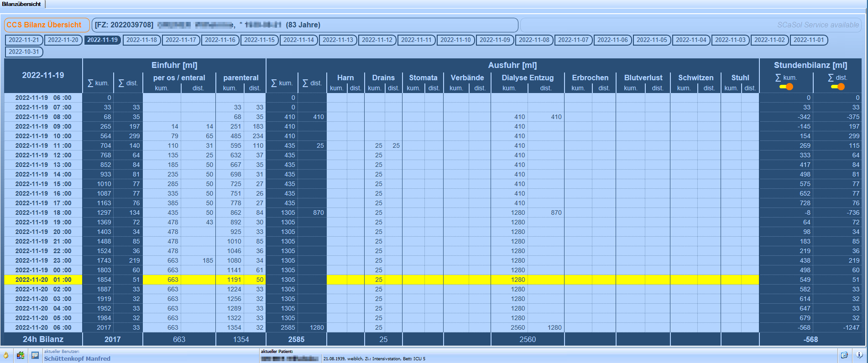Click current user name Schüttenkopf Manfred
This screenshot has width=868, height=363.
tap(77, 358)
